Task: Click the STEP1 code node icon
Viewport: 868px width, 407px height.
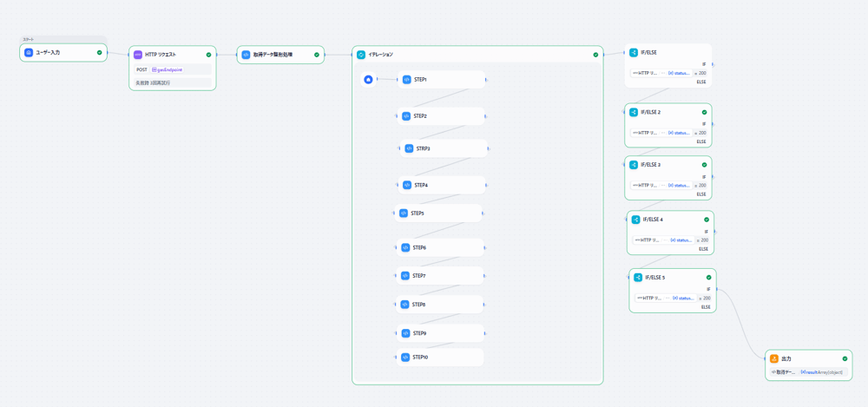Action: [406, 80]
